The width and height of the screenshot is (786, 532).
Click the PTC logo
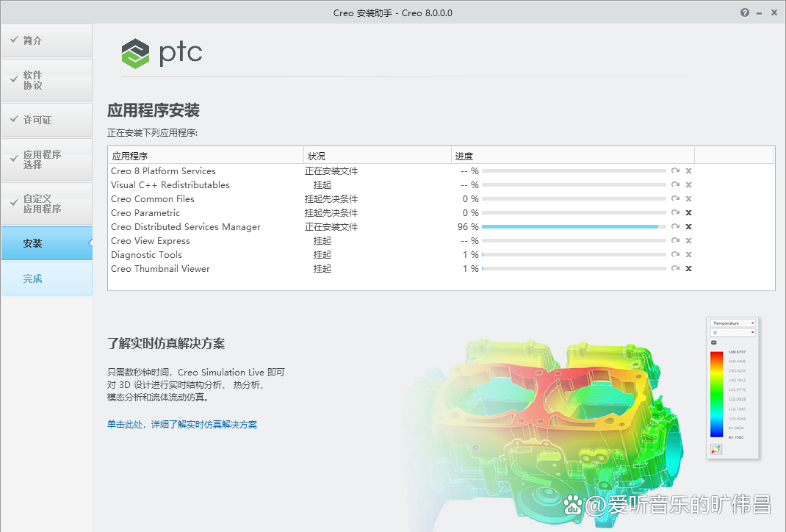pos(162,53)
